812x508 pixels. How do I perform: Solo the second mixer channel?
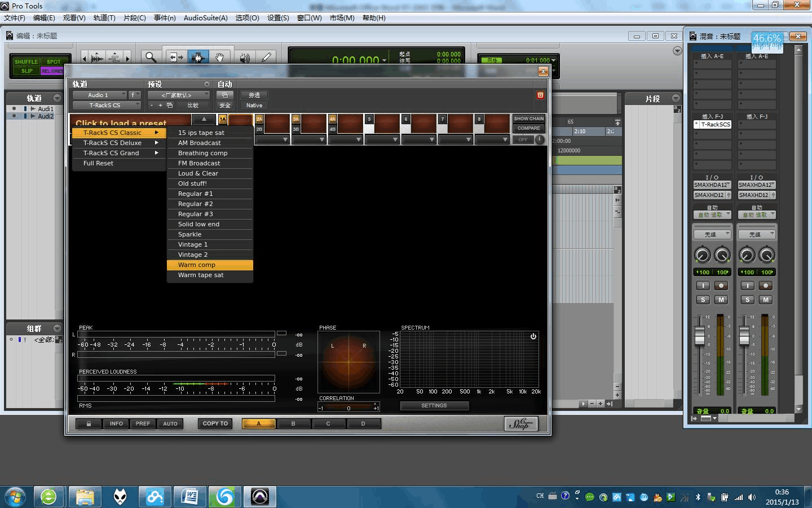747,300
